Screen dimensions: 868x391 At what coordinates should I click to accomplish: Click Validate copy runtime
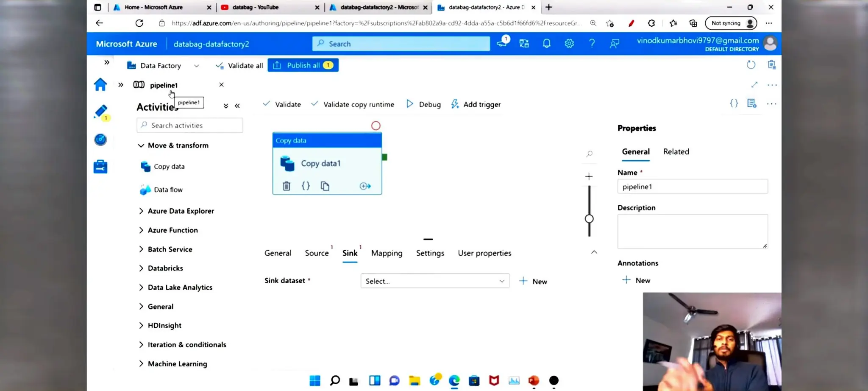pyautogui.click(x=353, y=104)
